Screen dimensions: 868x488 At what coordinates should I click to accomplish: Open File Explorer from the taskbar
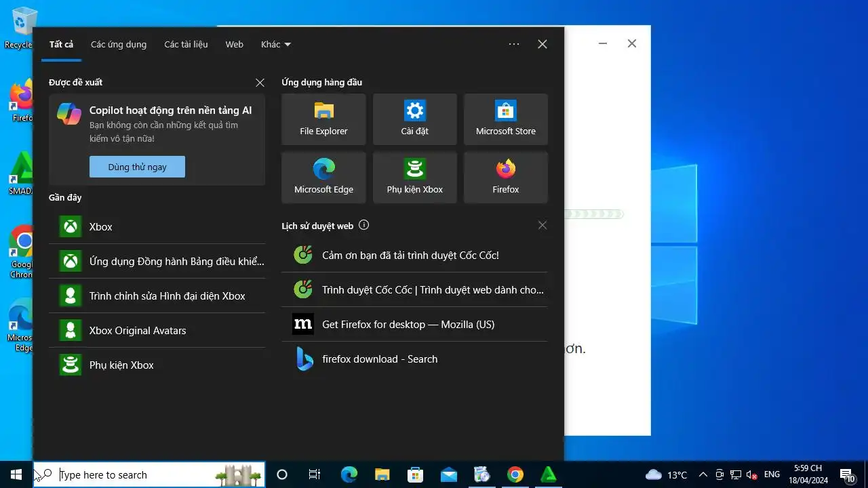[x=382, y=474]
